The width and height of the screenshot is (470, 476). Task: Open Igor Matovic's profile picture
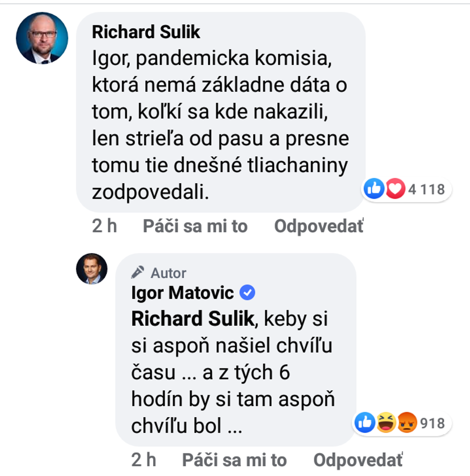click(92, 269)
